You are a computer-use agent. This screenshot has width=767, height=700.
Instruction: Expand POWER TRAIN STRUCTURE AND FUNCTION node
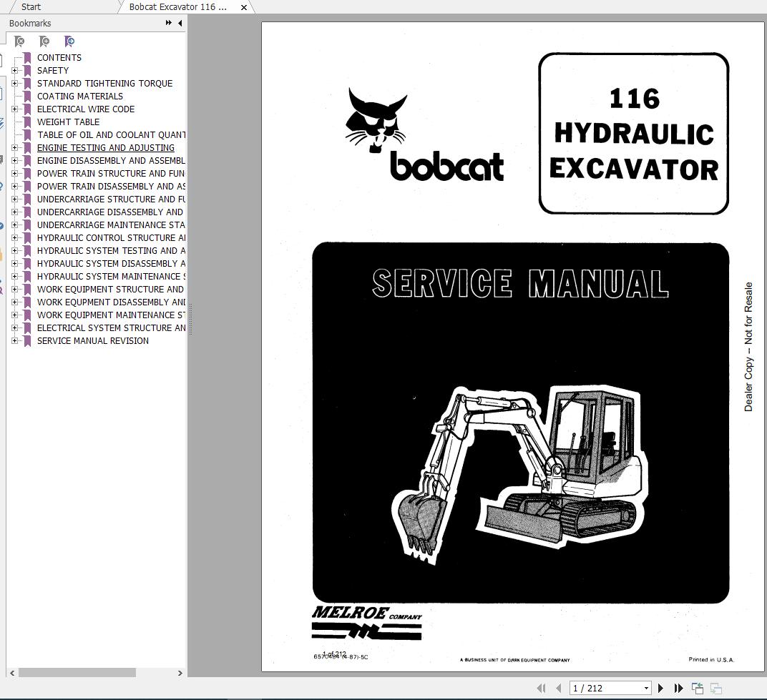(15, 174)
